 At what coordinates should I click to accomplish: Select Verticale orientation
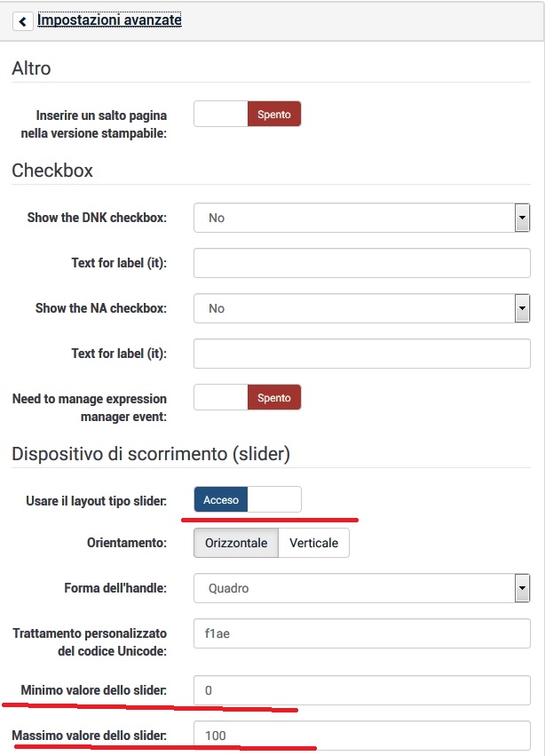313,543
